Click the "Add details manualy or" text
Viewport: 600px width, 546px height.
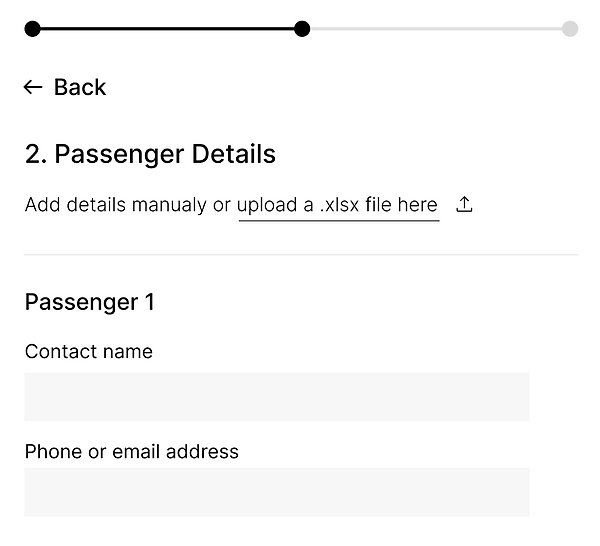tap(128, 205)
